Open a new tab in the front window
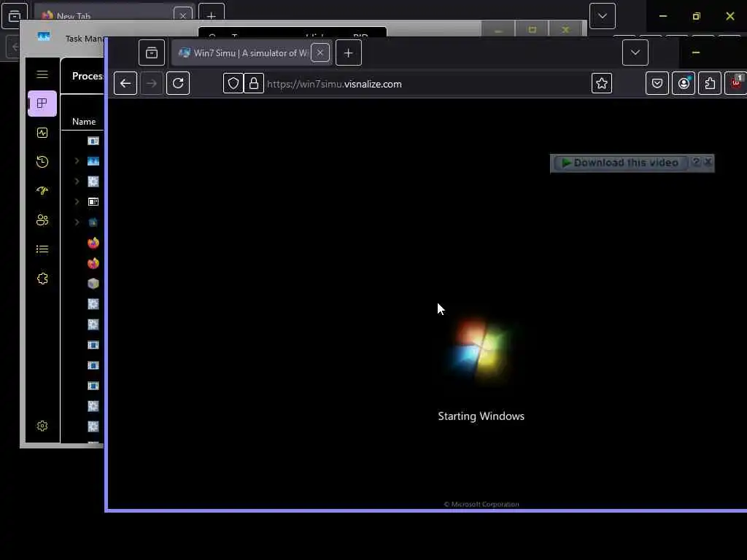The height and width of the screenshot is (560, 747). point(348,52)
